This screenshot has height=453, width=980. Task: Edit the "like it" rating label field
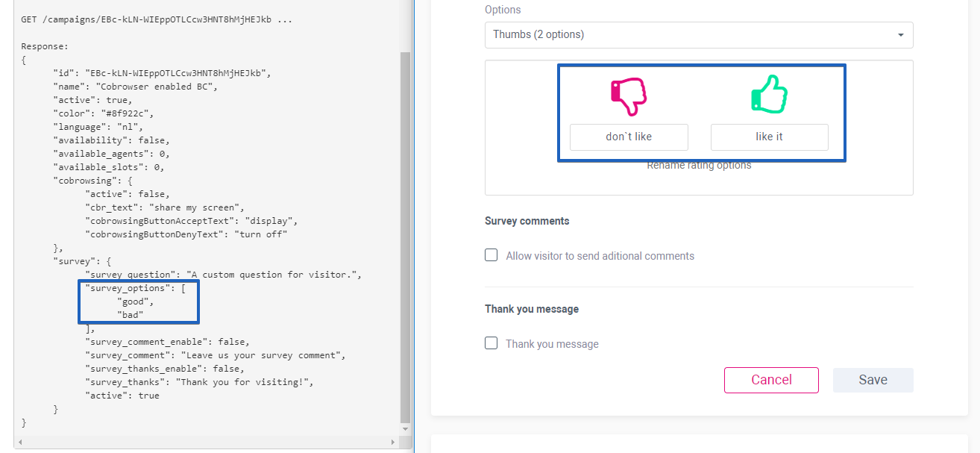click(x=769, y=137)
